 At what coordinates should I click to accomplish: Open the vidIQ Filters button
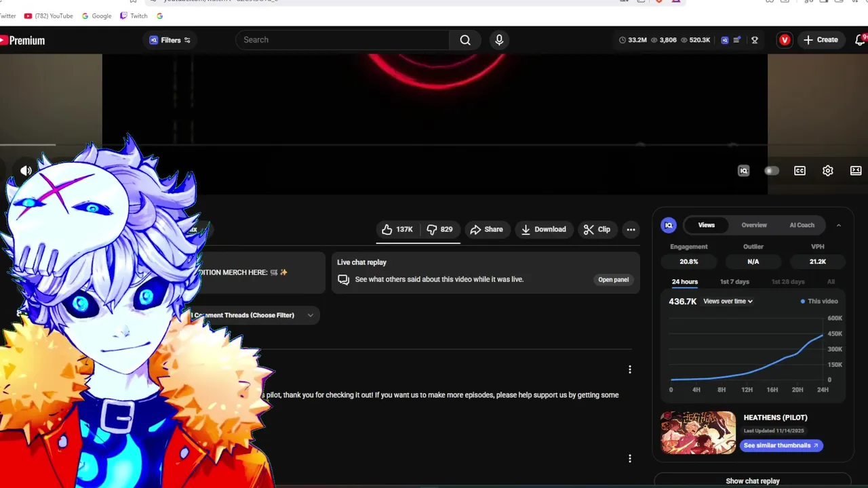(x=170, y=40)
